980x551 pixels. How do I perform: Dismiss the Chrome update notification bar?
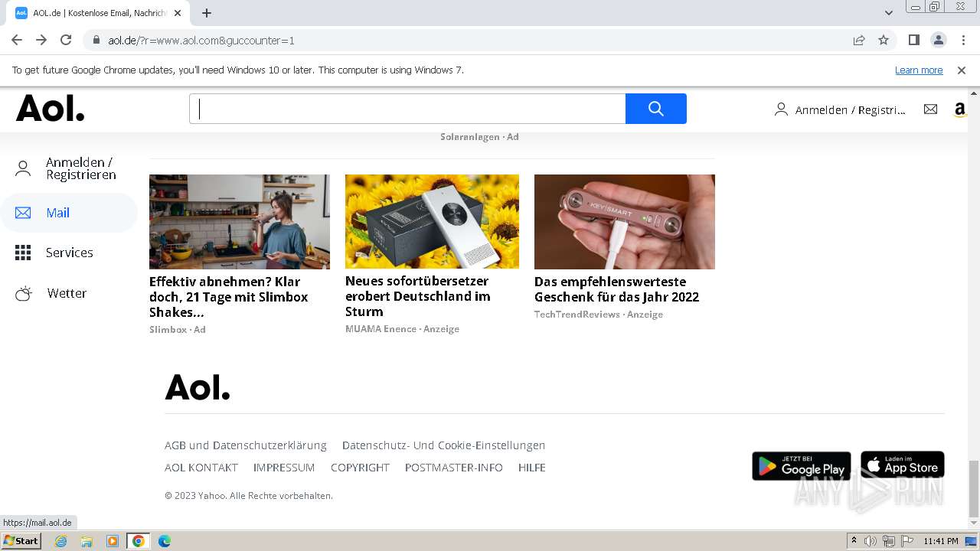point(962,70)
